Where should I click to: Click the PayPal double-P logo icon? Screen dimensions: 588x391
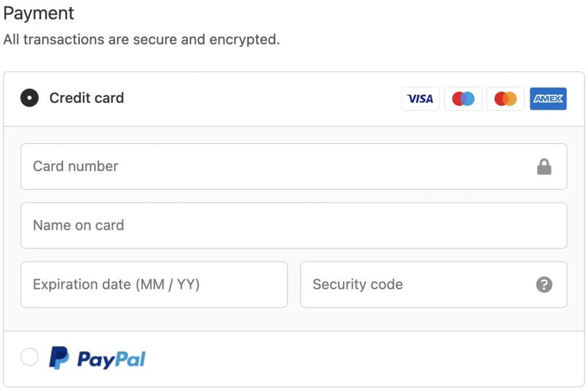[59, 358]
